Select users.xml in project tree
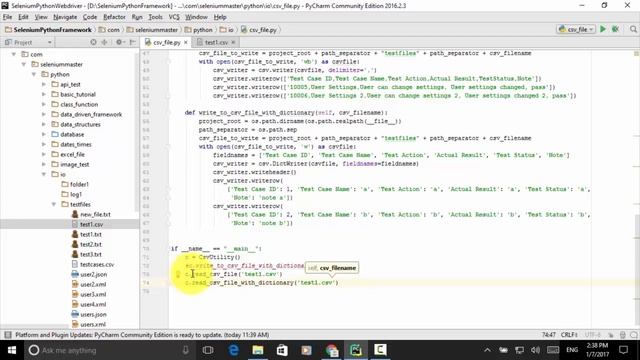 click(93, 324)
